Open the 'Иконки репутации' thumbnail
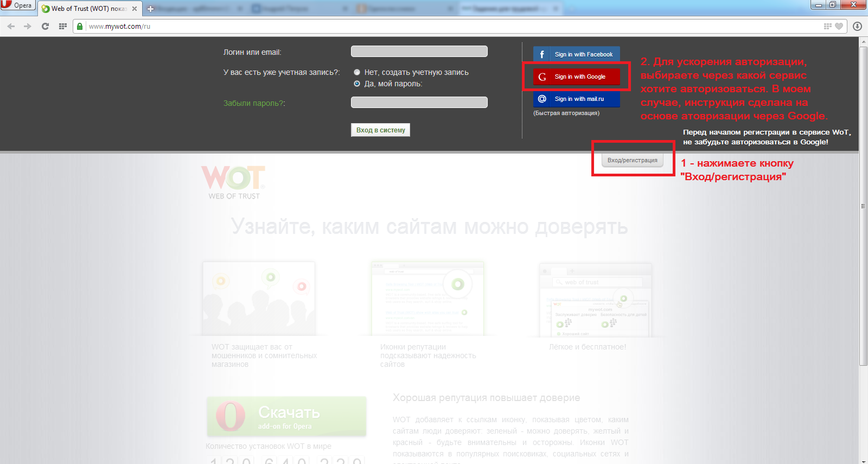868x464 pixels. pos(427,298)
